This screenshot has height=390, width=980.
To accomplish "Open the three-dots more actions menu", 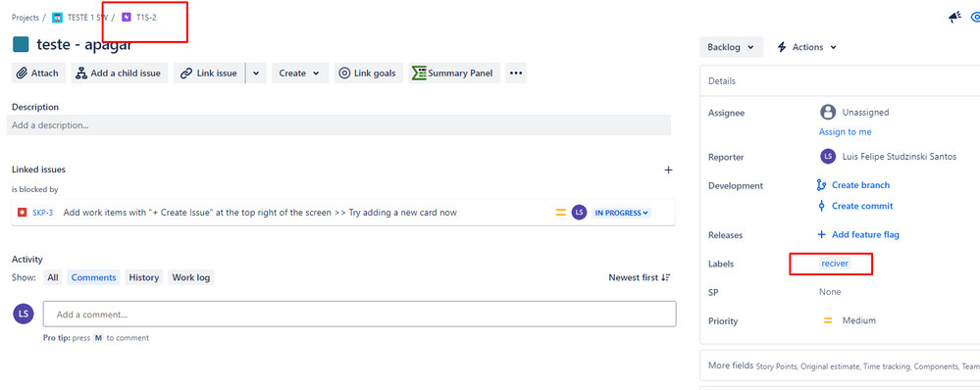I will click(x=516, y=73).
